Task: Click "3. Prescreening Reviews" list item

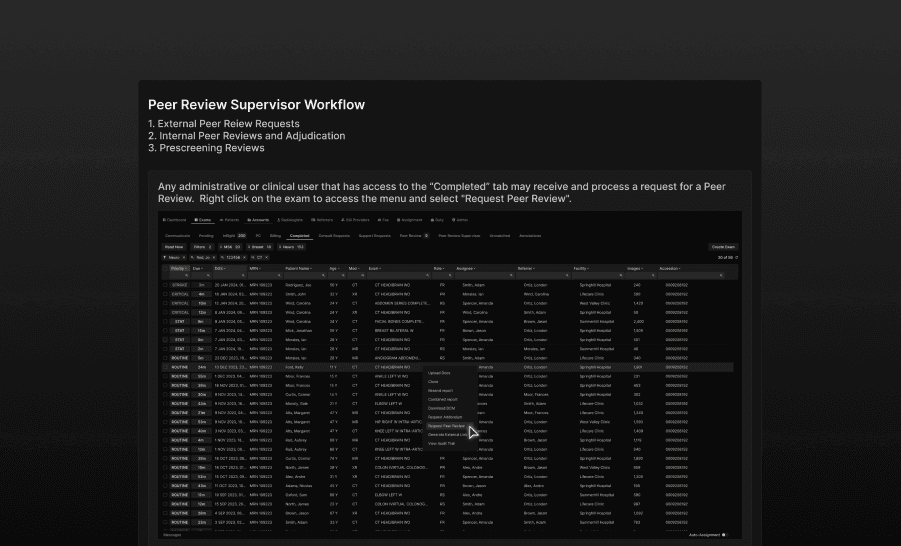Action: [206, 148]
